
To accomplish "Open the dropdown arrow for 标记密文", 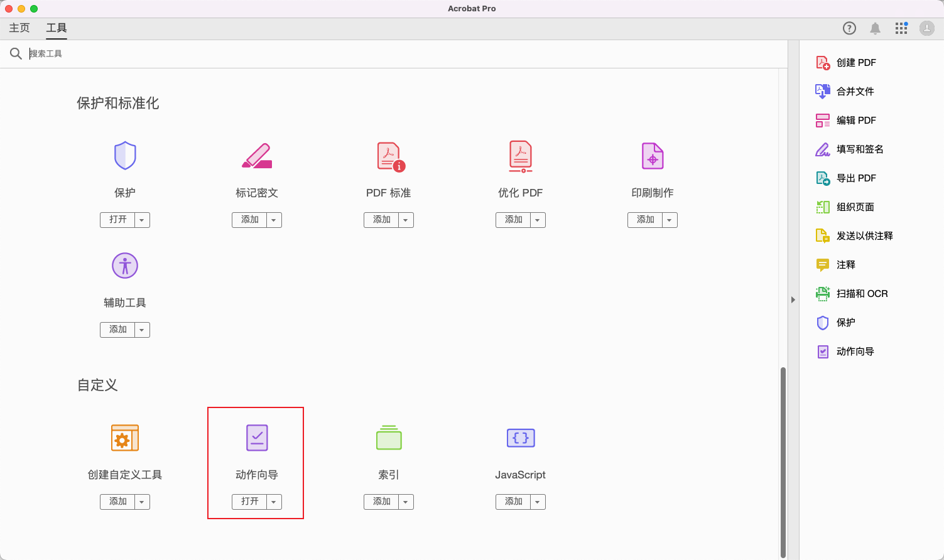I will (274, 220).
